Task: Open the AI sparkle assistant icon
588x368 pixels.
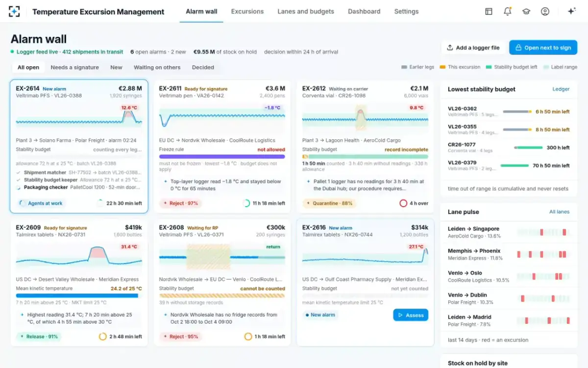Action: (571, 11)
